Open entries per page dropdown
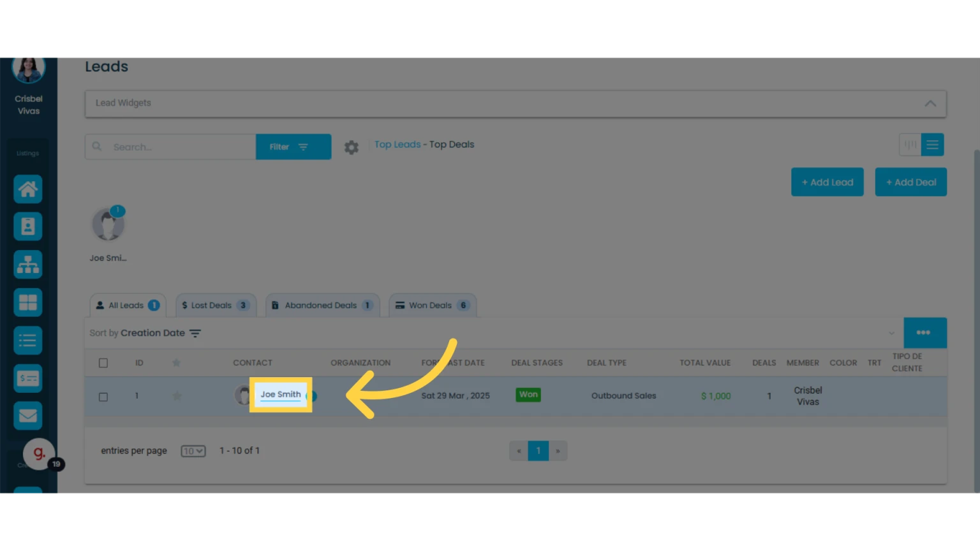 click(193, 451)
